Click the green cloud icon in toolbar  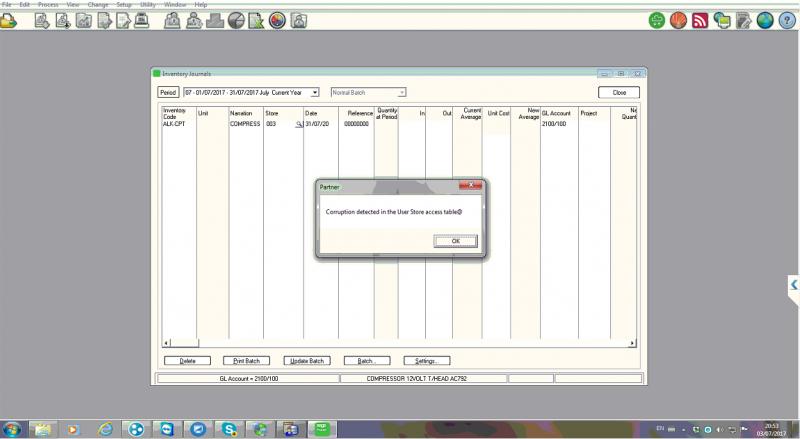pyautogui.click(x=656, y=20)
